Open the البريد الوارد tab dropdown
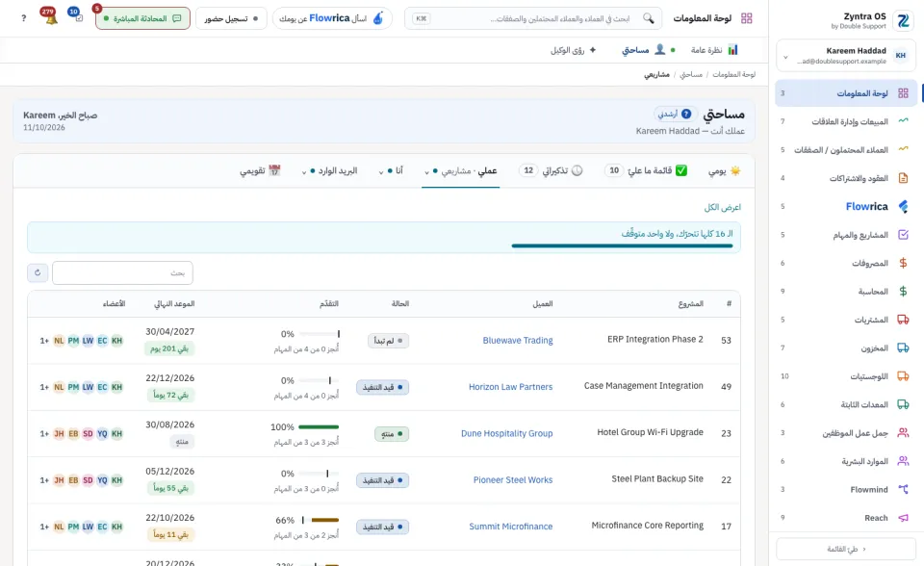 329,171
